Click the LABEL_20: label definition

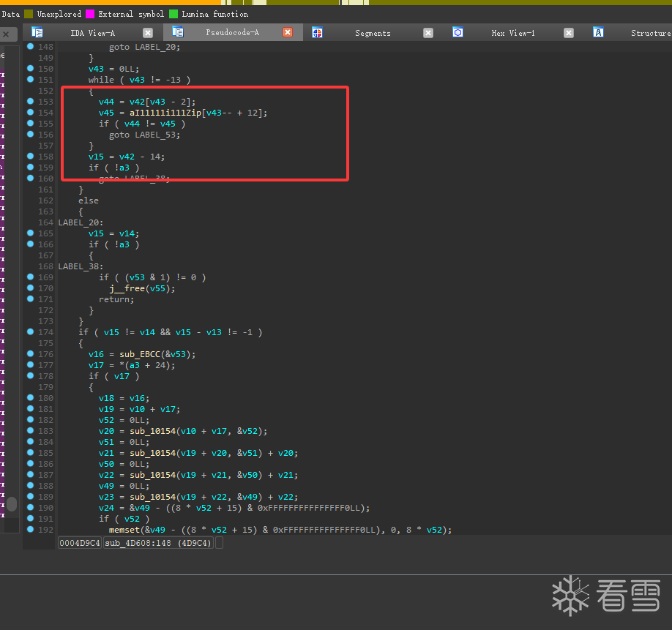81,222
